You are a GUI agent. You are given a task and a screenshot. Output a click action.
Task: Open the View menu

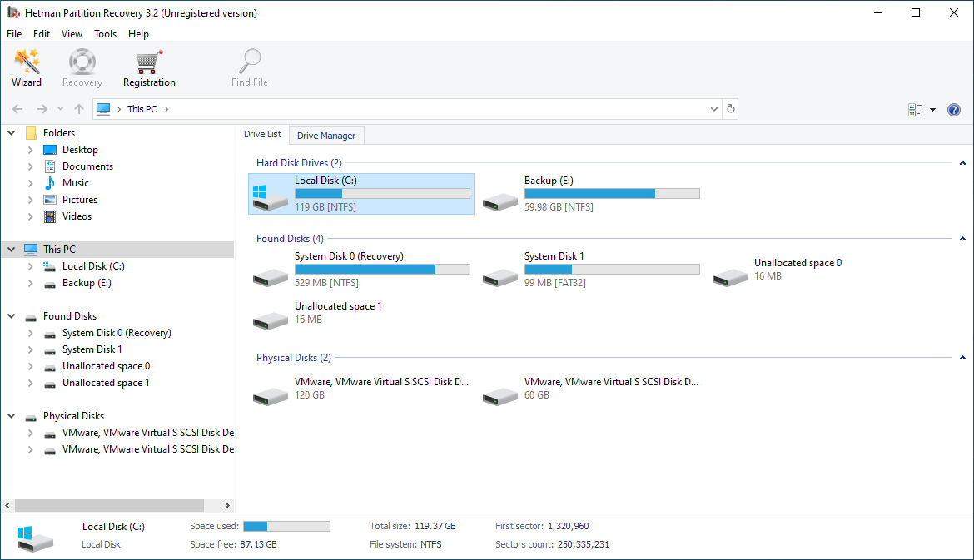point(72,34)
